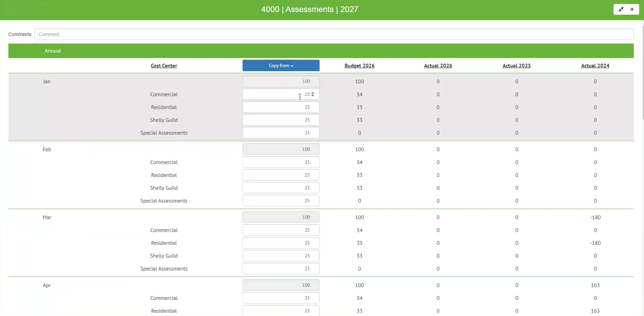Sort by the Cost Center header
Image resolution: width=644 pixels, height=316 pixels.
[x=164, y=66]
